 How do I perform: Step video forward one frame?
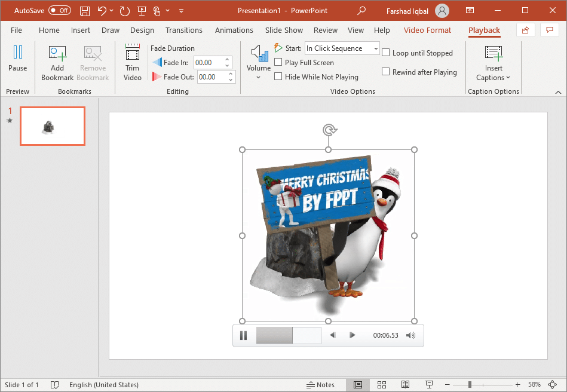click(x=353, y=335)
